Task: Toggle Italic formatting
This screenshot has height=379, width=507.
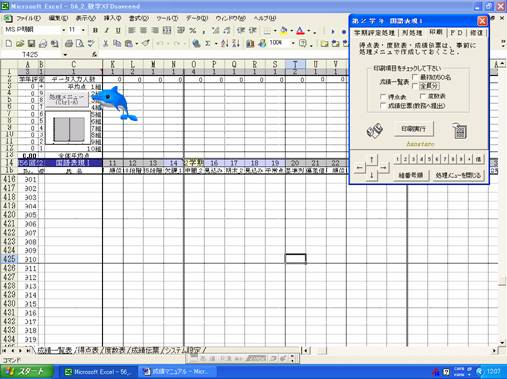Action: coord(106,30)
